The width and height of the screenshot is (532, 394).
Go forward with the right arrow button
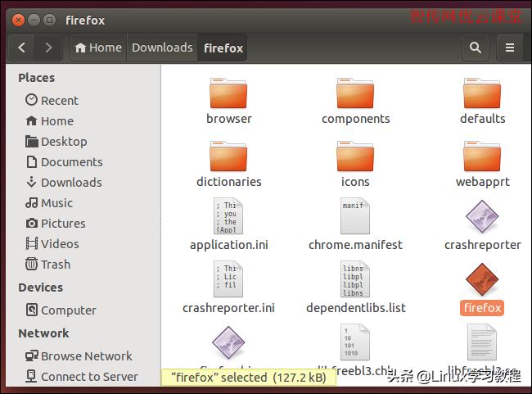(x=48, y=48)
